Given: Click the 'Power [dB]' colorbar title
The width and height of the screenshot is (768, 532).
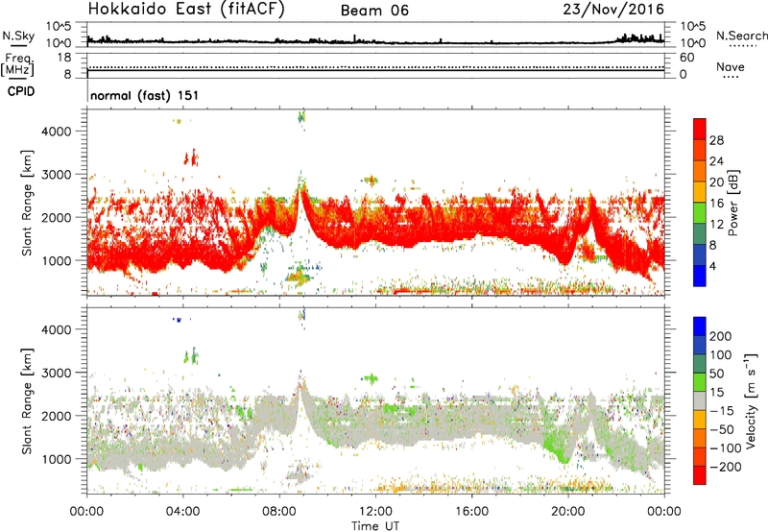Looking at the screenshot, I should click(732, 203).
